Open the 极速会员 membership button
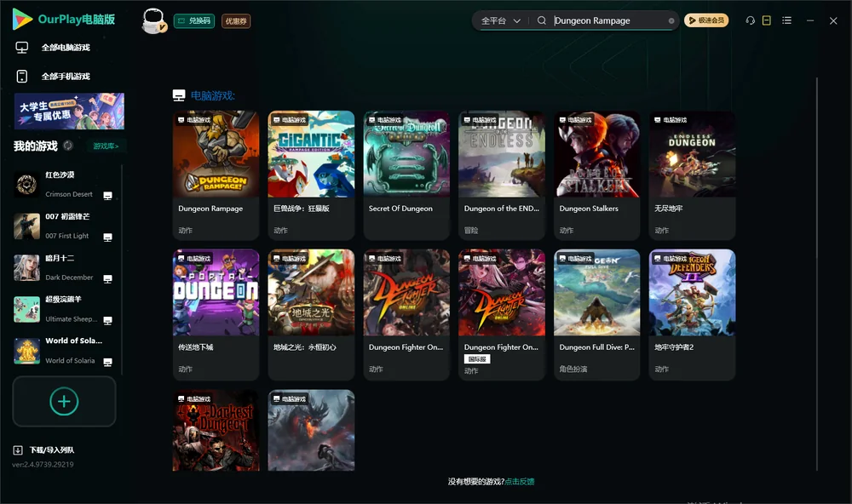This screenshot has height=504, width=852. [705, 20]
